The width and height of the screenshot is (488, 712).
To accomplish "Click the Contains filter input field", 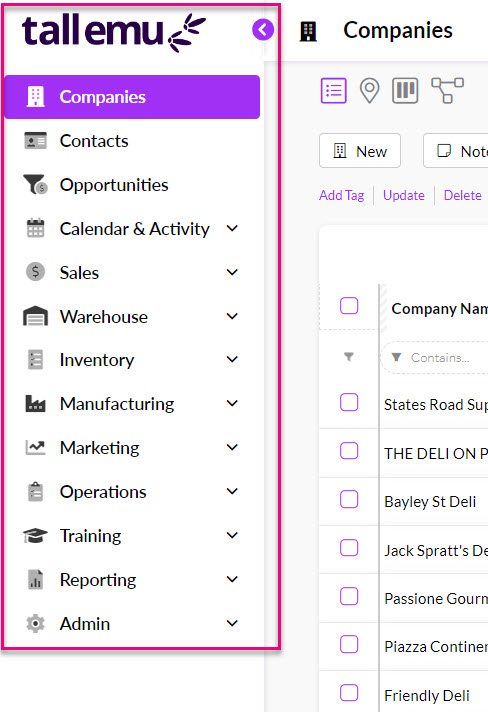I will tap(435, 358).
